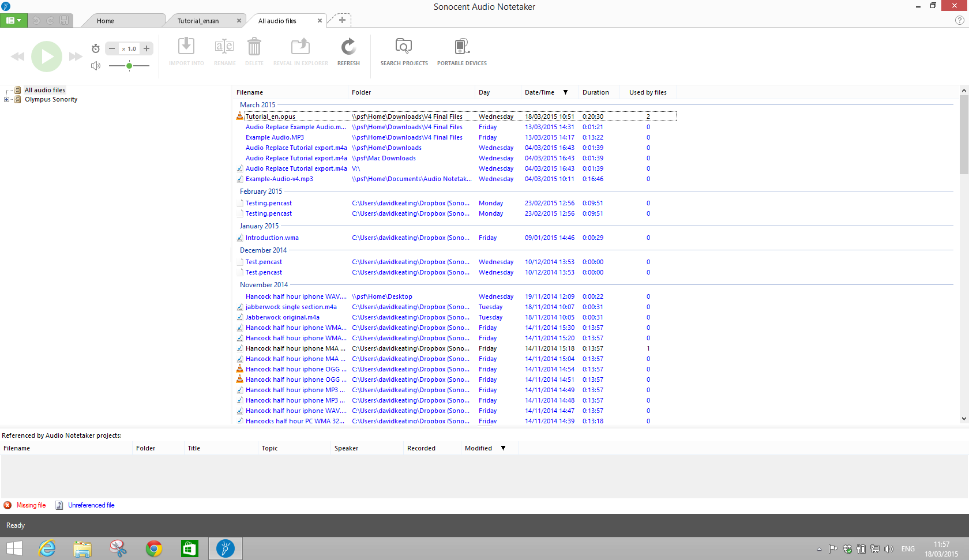Expand the Olympus Sonority tree node
Screen dimensions: 969x560
pos(7,99)
